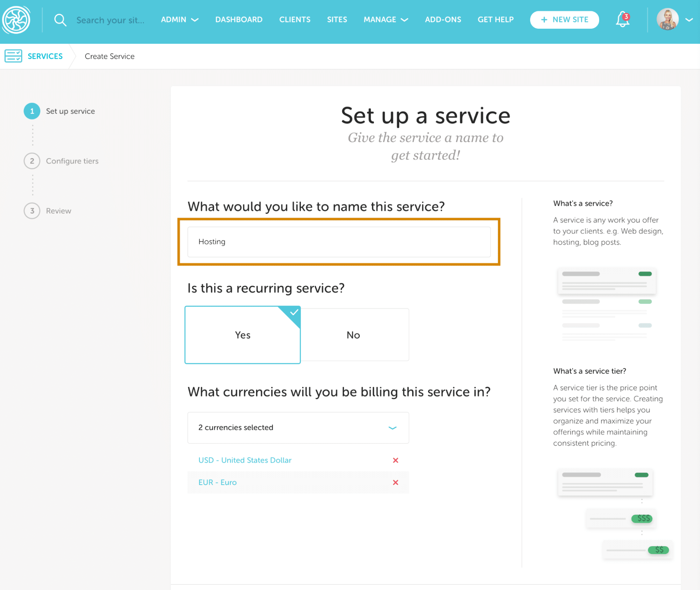Remove the EUR Euro currency
The image size is (700, 590).
point(395,483)
